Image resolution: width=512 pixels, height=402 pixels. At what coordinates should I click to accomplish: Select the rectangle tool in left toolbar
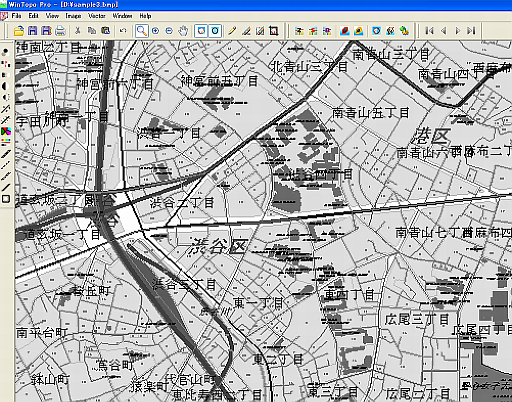(x=6, y=199)
